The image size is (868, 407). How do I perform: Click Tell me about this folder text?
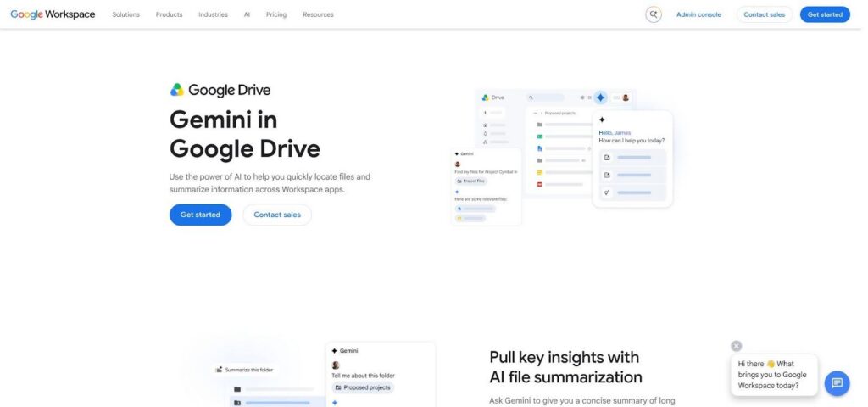pyautogui.click(x=363, y=376)
